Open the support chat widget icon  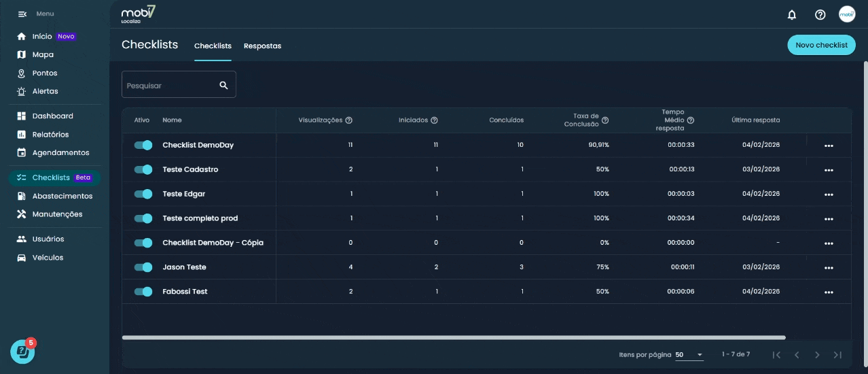22,351
